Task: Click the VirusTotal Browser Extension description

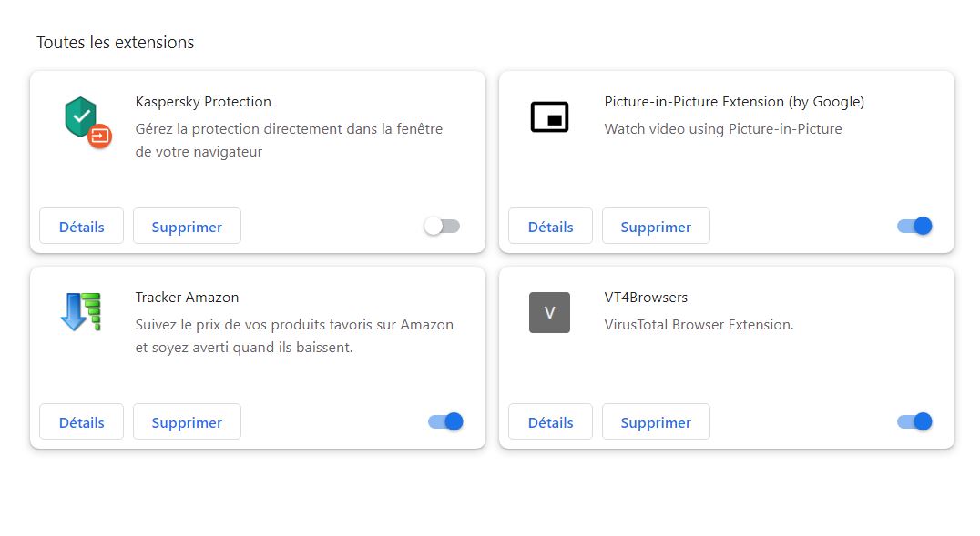Action: [x=699, y=325]
